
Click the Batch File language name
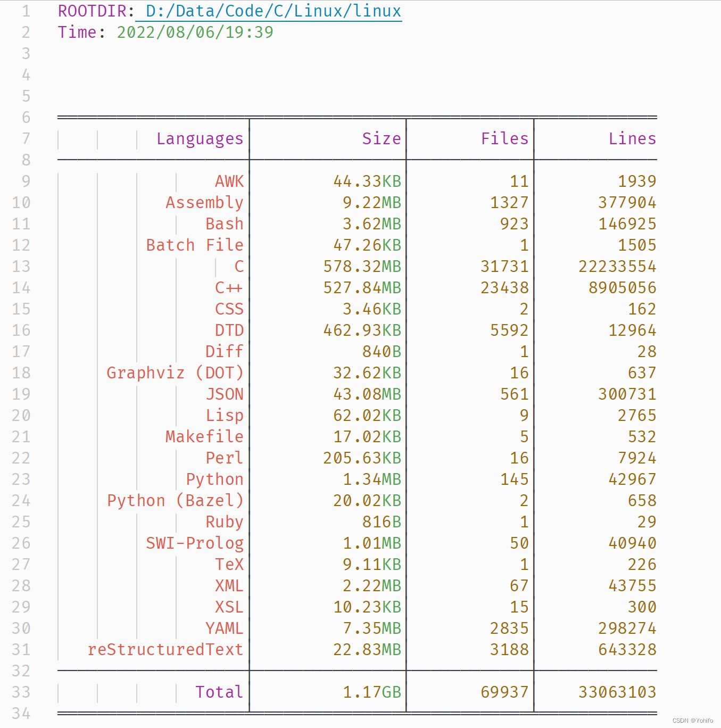(195, 245)
